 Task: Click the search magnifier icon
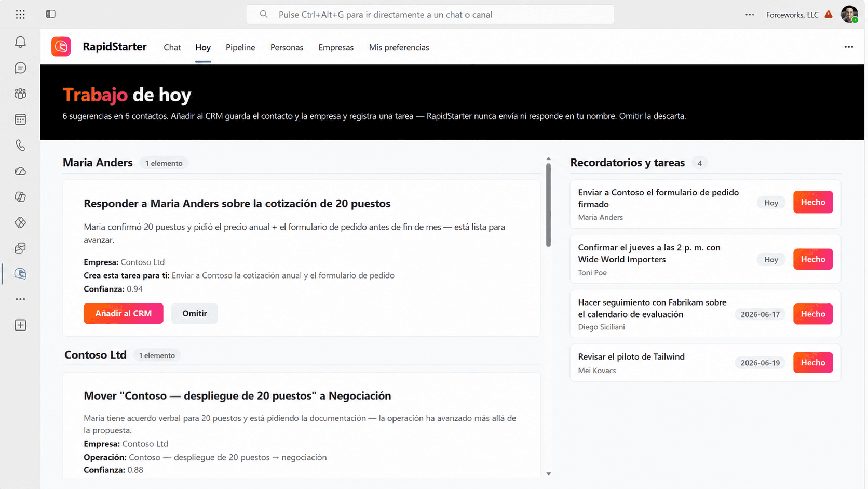[x=264, y=15]
